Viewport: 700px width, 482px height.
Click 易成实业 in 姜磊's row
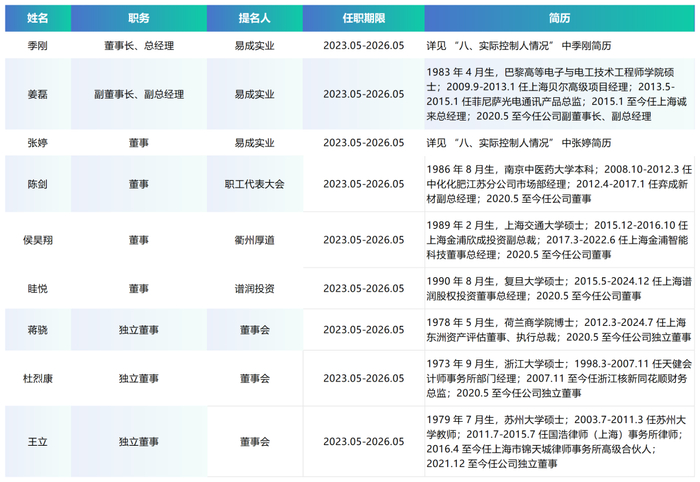(x=254, y=94)
